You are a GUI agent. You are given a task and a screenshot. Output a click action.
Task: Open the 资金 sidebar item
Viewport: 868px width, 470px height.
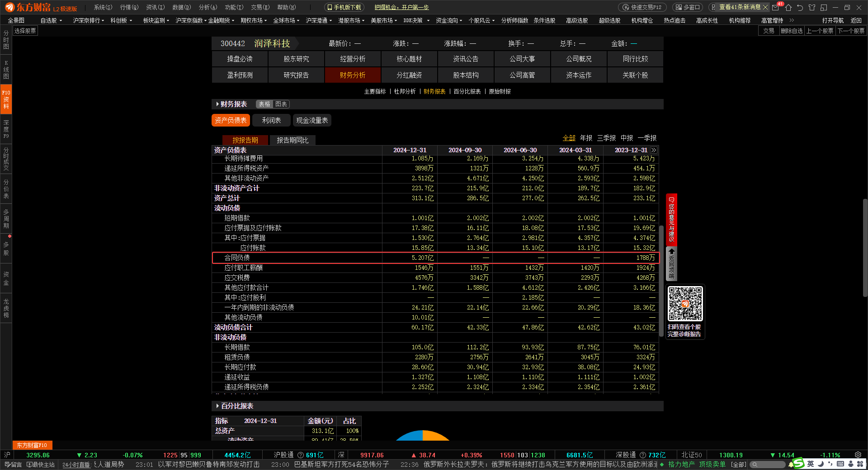coord(6,278)
